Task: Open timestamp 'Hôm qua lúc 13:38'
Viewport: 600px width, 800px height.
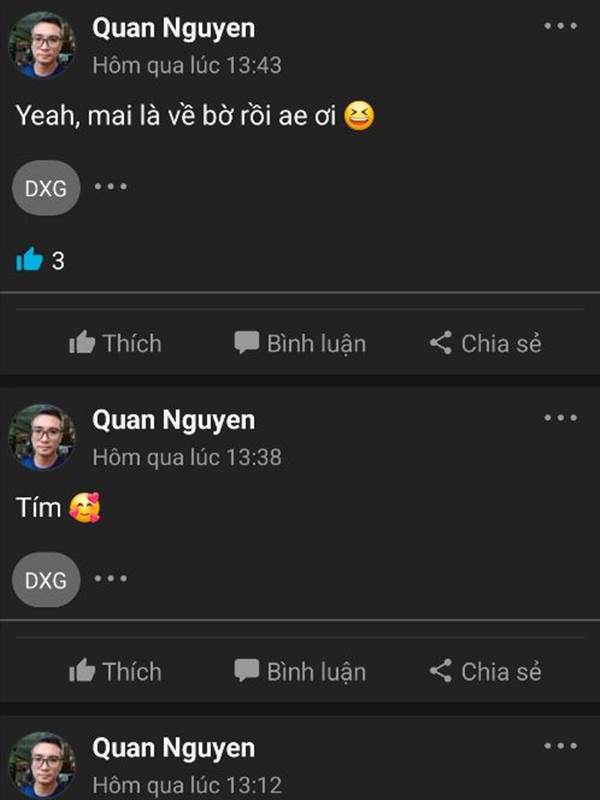Action: (x=187, y=457)
